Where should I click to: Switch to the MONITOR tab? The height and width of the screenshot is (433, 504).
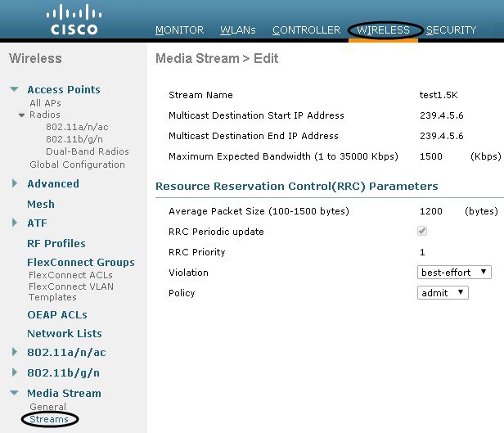(x=179, y=30)
